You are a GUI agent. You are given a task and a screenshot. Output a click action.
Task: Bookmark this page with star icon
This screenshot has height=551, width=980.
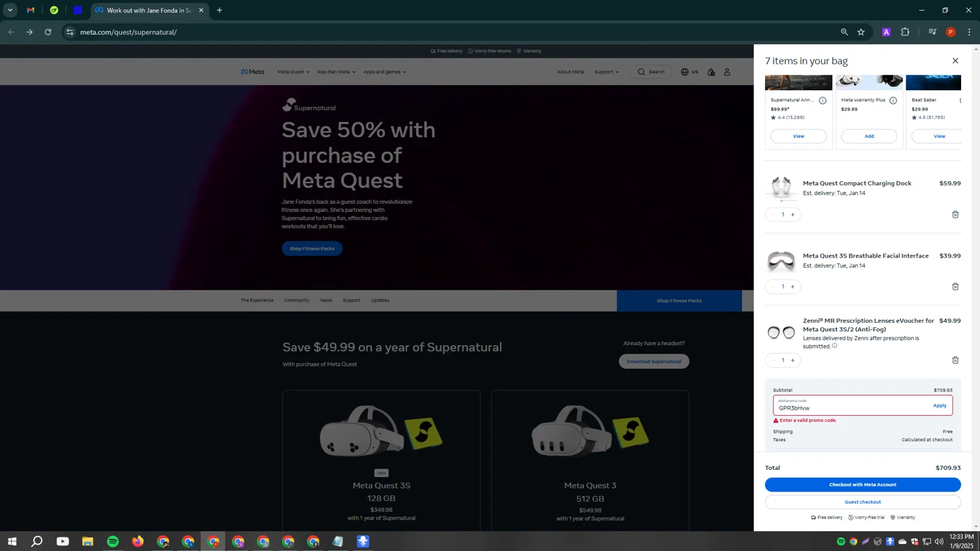pyautogui.click(x=861, y=32)
